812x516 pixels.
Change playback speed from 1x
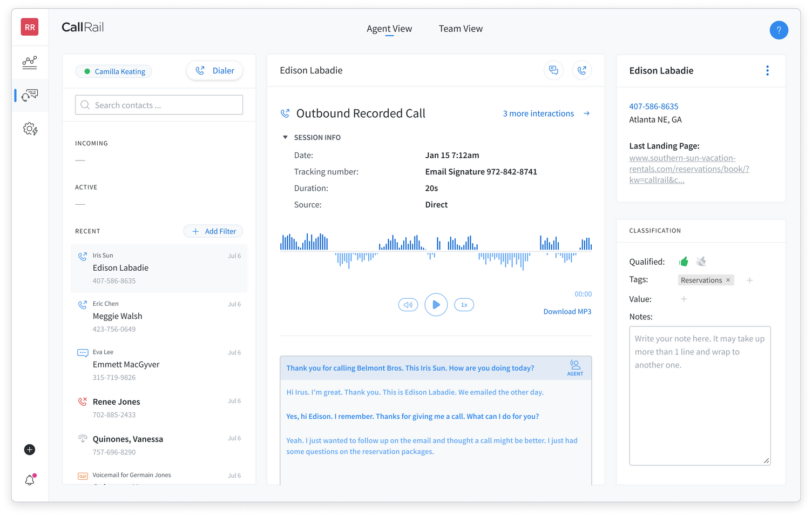coord(464,304)
